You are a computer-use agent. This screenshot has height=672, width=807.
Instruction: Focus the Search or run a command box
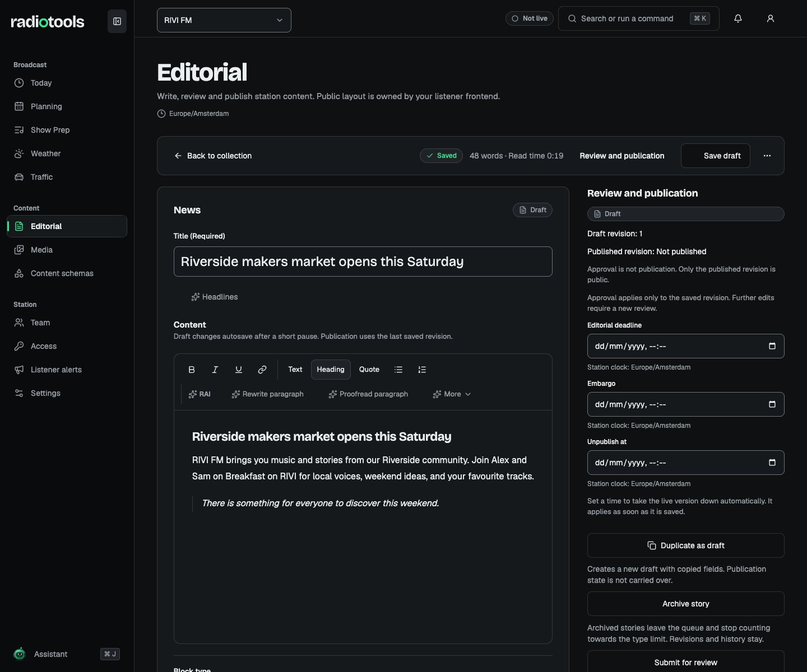coord(639,18)
